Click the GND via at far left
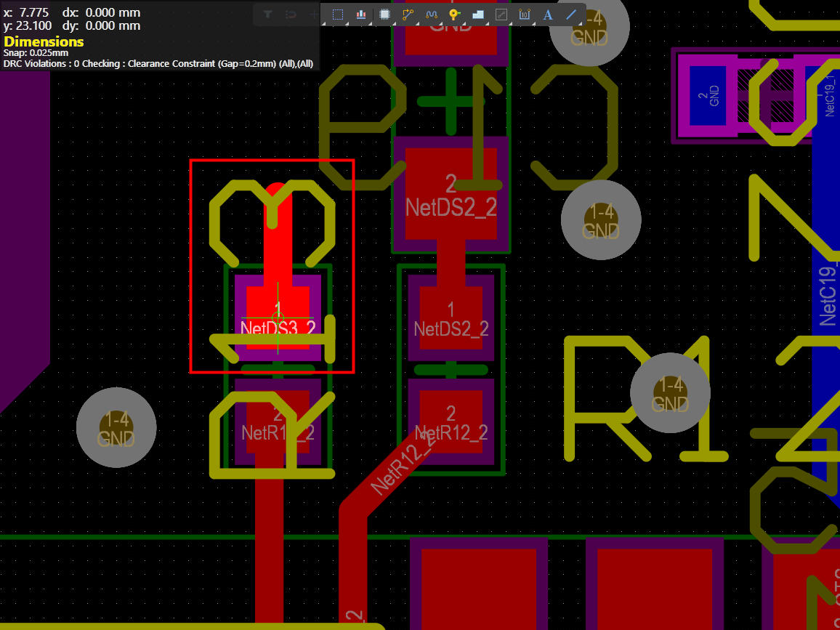Image resolution: width=840 pixels, height=630 pixels. [116, 427]
